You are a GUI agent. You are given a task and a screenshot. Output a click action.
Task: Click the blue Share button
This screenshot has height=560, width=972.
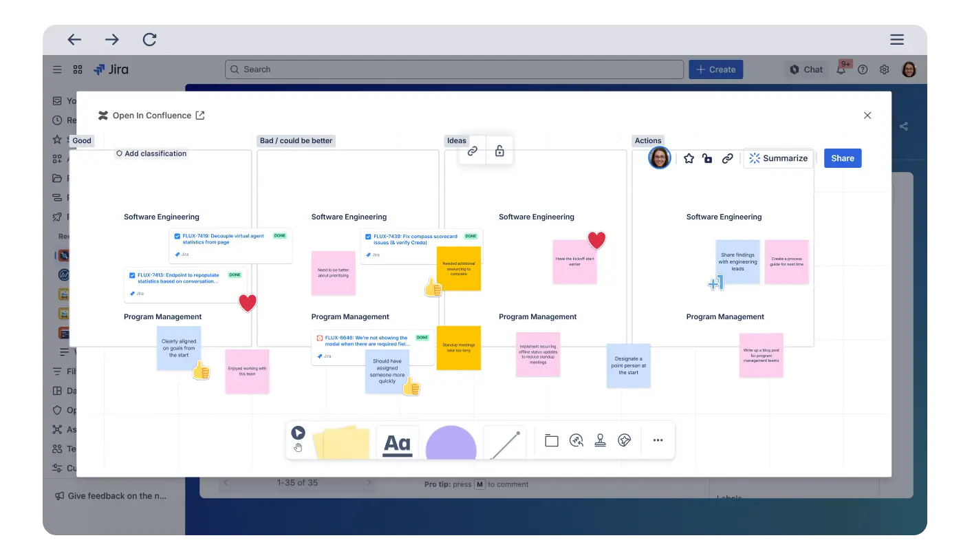click(842, 158)
